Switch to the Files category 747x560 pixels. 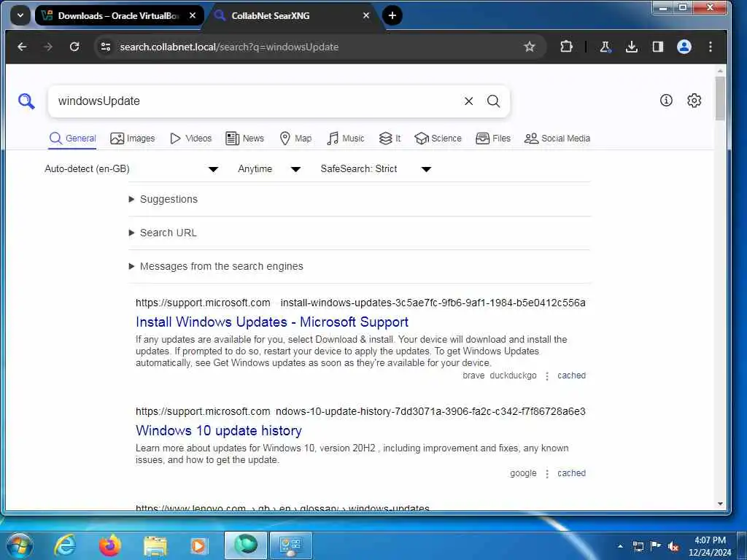pos(493,139)
